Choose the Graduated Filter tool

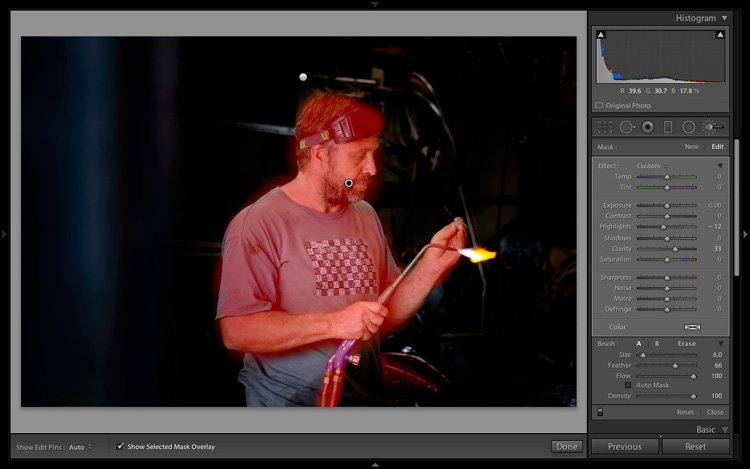(x=667, y=127)
